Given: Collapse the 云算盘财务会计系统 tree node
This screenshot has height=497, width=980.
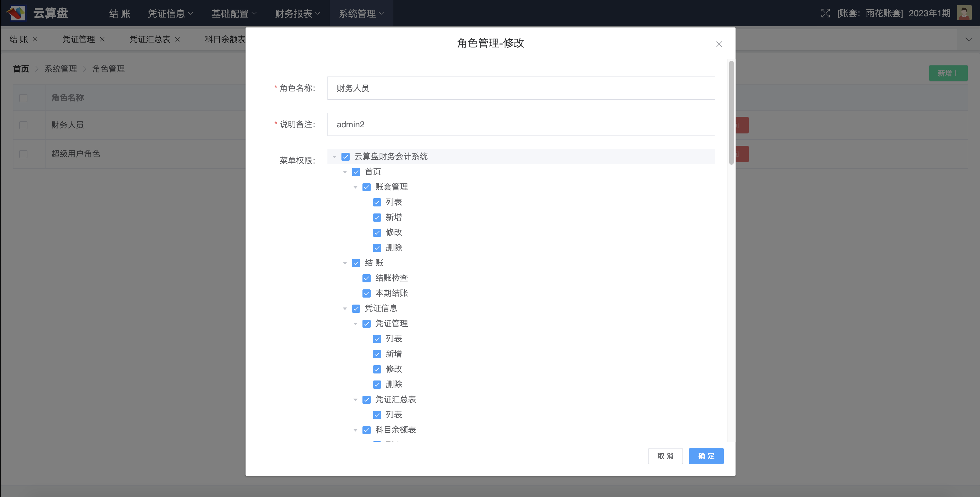Looking at the screenshot, I should tap(334, 157).
